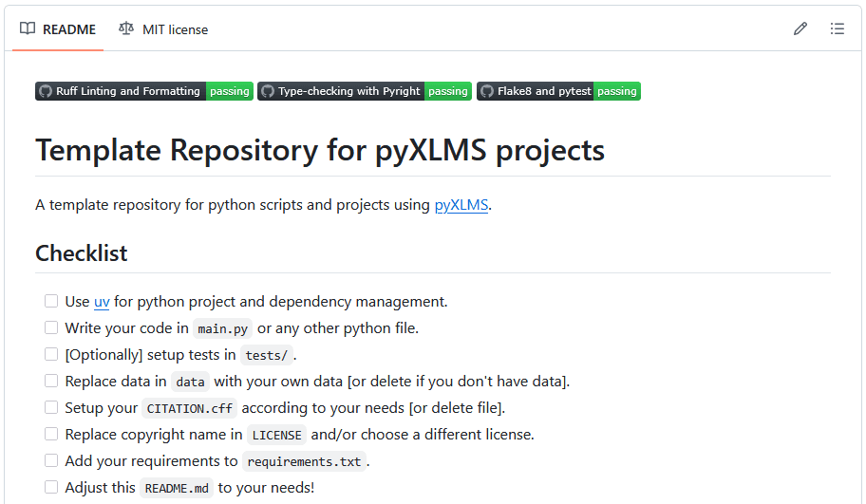The width and height of the screenshot is (866, 504).
Task: Switch to the README tab
Action: click(x=58, y=29)
